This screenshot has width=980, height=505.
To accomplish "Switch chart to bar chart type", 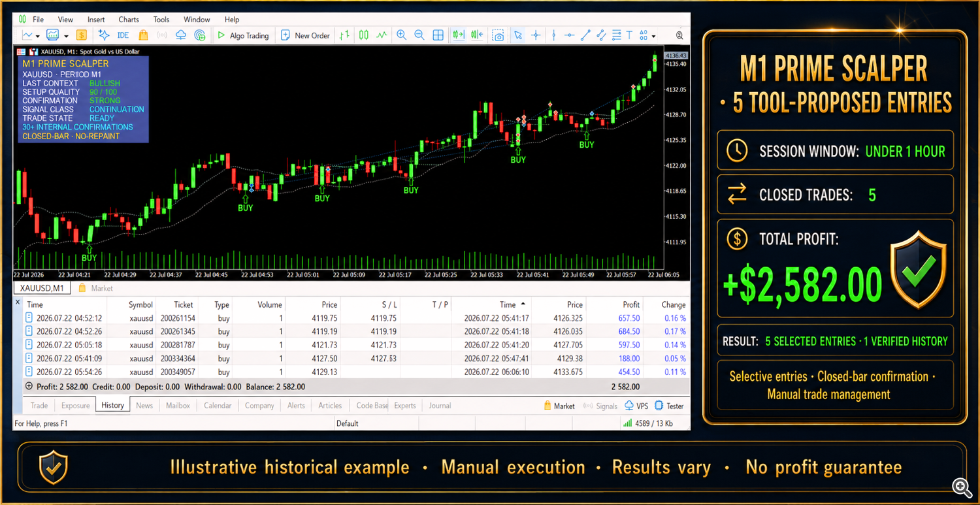I will tap(344, 35).
